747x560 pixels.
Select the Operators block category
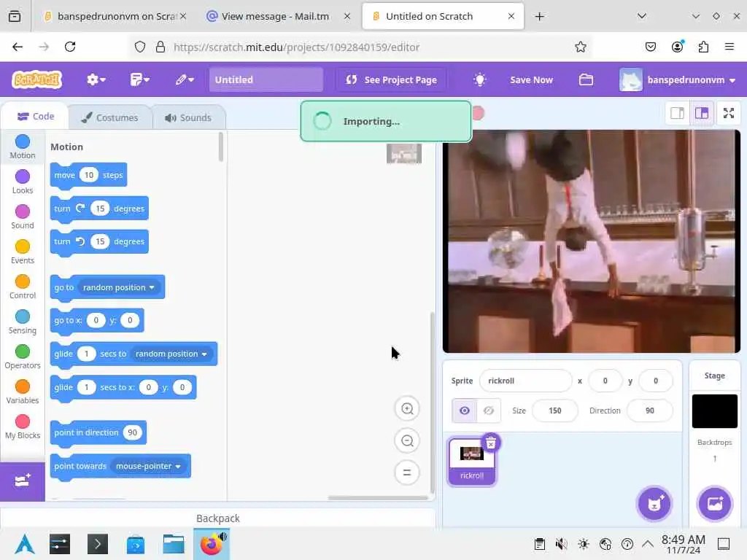pyautogui.click(x=23, y=357)
